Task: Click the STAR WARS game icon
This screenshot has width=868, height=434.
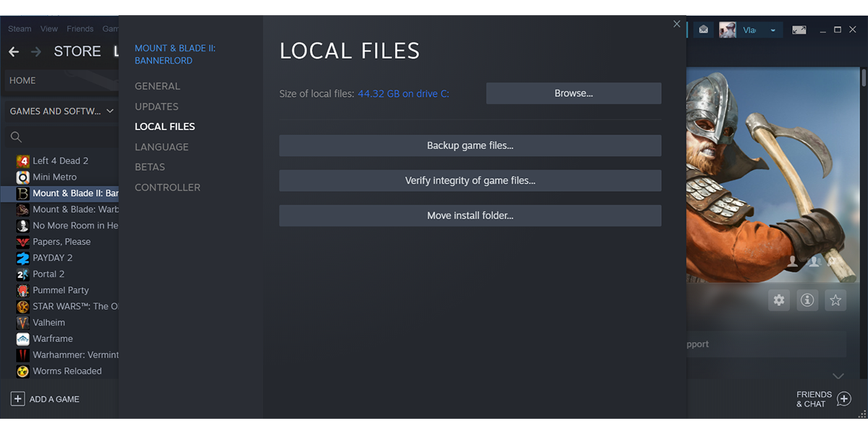Action: [22, 306]
